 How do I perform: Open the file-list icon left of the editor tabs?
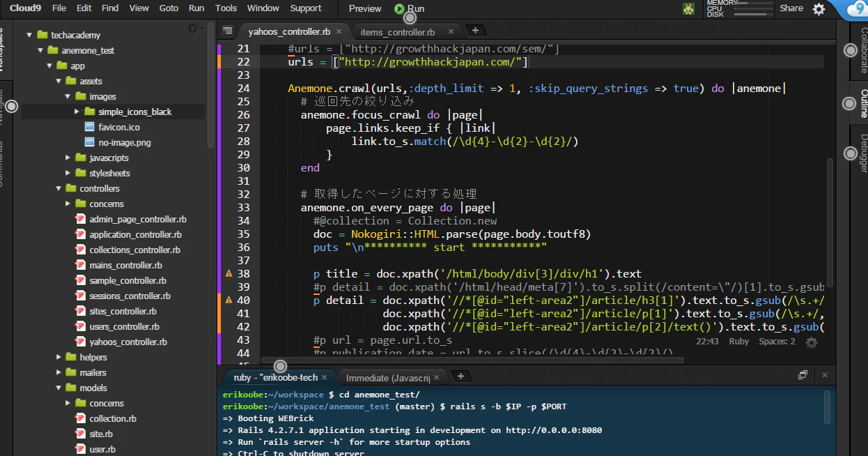(227, 31)
